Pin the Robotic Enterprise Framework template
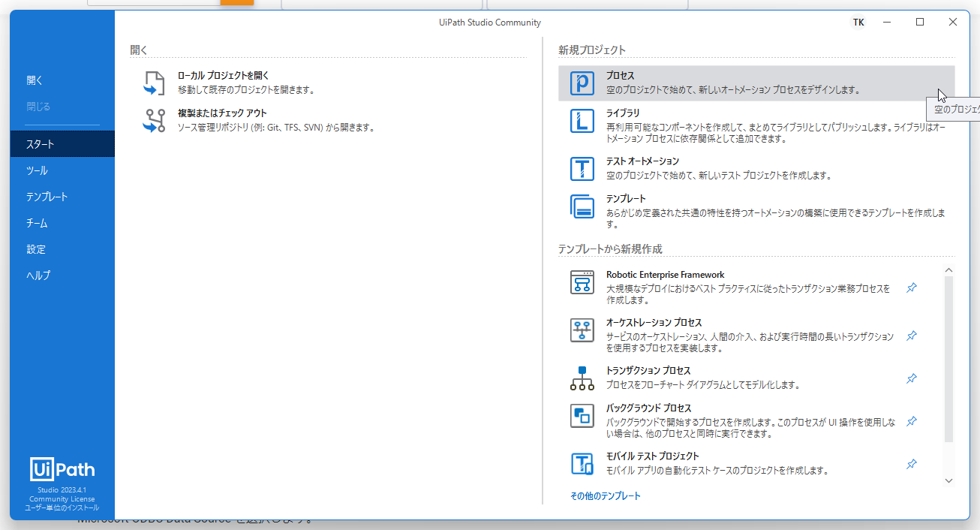This screenshot has width=980, height=530. pos(912,288)
